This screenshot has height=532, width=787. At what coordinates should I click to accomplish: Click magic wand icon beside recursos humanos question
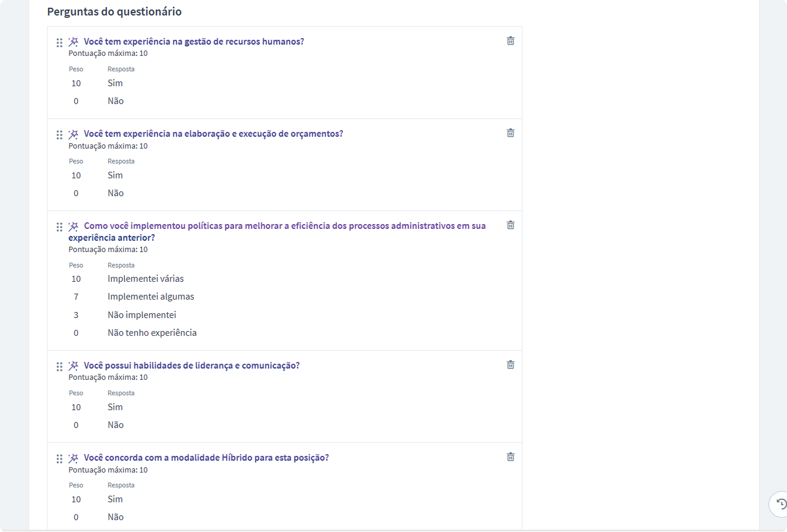[73, 42]
